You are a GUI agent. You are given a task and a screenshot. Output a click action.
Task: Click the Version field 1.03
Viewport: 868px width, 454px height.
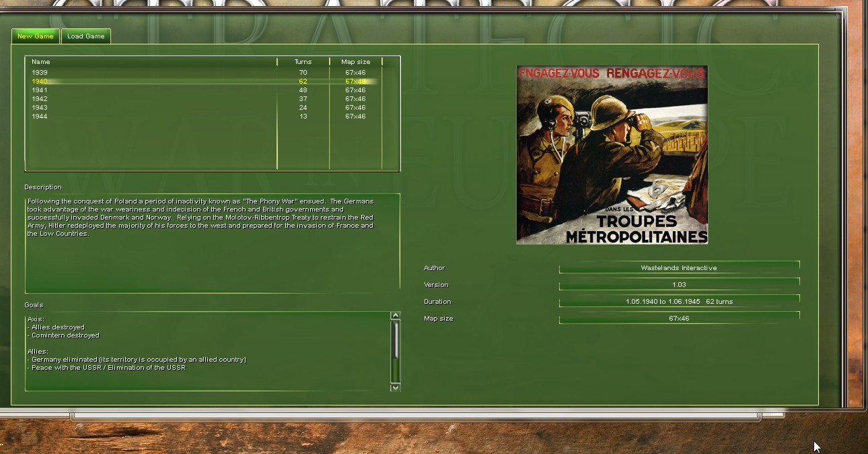(679, 284)
